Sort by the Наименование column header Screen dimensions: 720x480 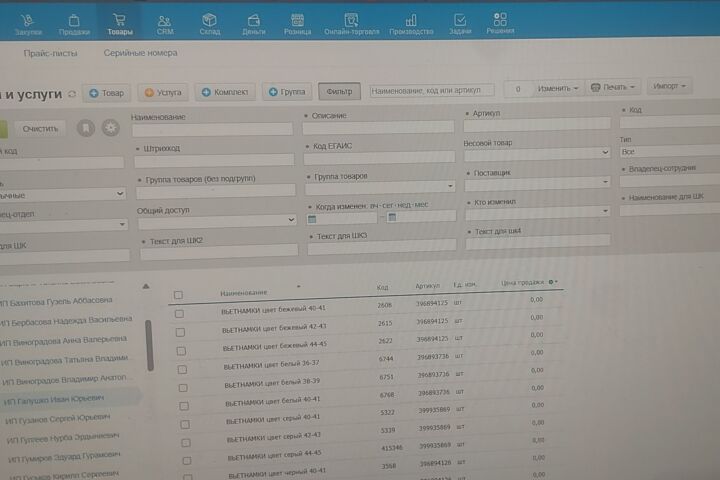(244, 293)
